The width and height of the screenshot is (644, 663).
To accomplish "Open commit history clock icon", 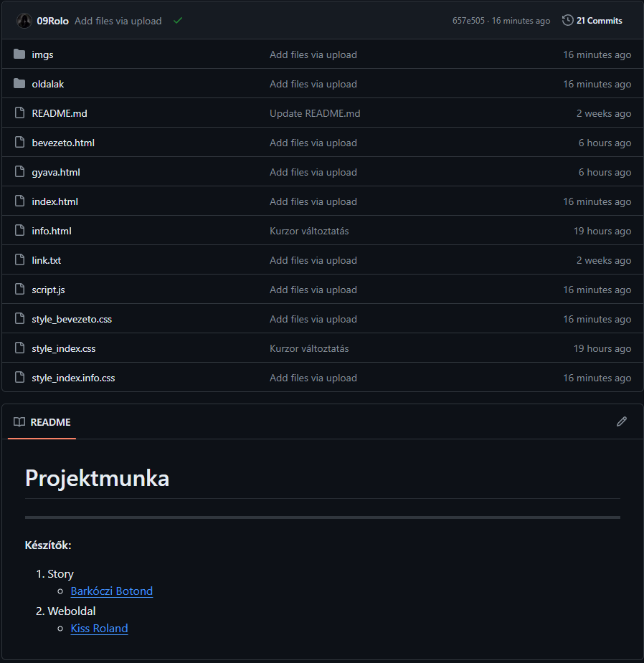I will click(x=568, y=21).
